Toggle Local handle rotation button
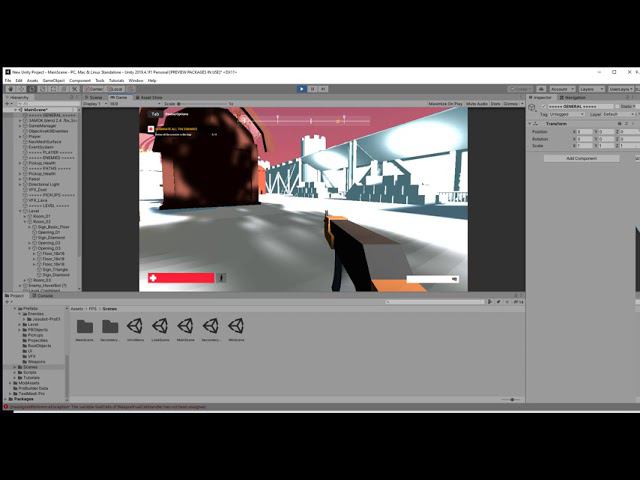 click(116, 89)
